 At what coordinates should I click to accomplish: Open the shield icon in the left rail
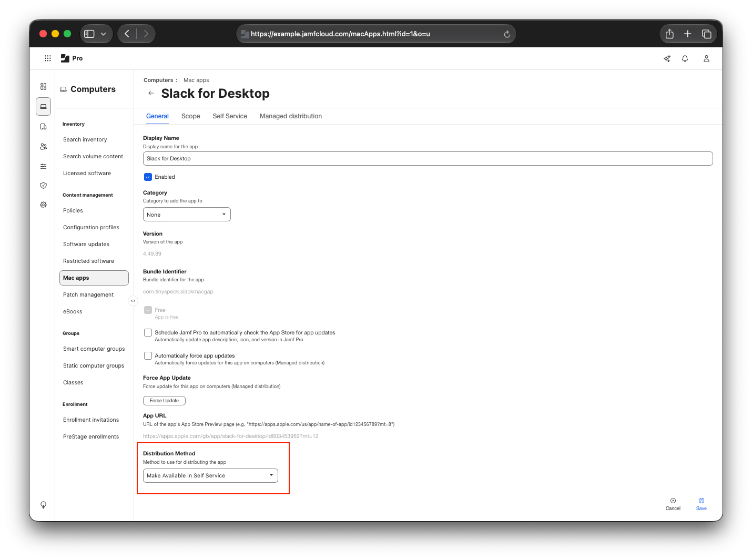point(43,185)
